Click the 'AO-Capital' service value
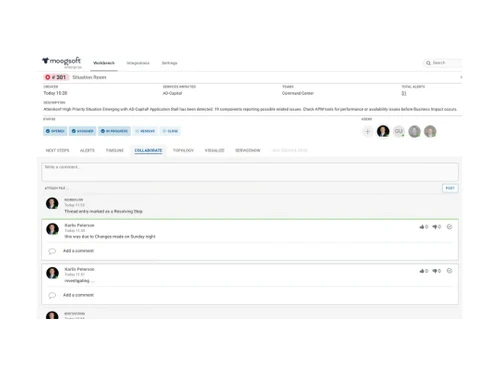 click(x=172, y=93)
